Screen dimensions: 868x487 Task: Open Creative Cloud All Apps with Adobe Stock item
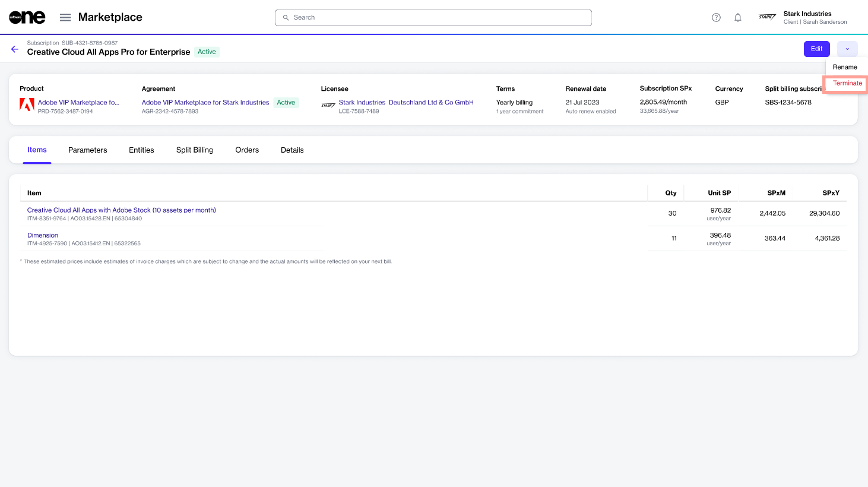point(121,210)
